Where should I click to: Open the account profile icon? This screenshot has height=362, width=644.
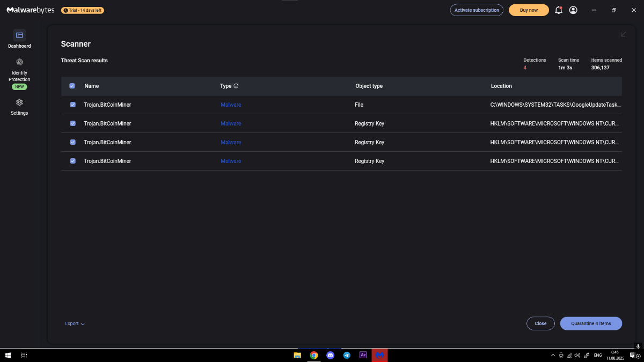pos(573,10)
